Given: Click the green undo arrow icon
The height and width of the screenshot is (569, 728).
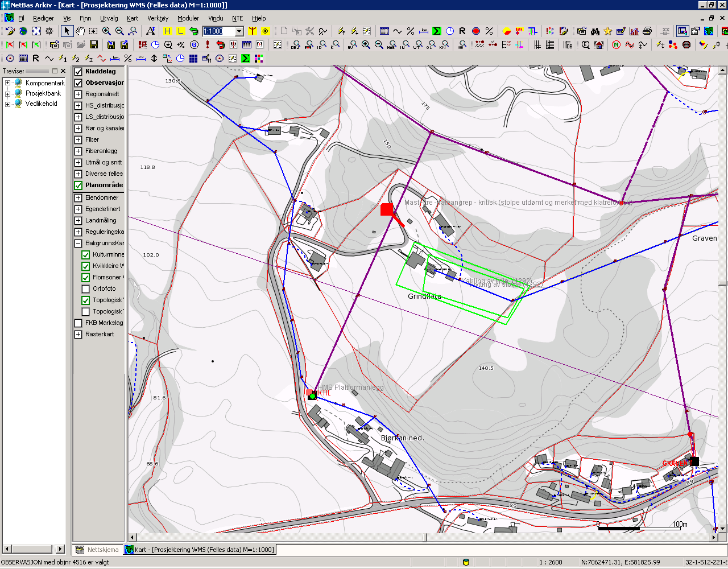Looking at the screenshot, I should point(194,31).
